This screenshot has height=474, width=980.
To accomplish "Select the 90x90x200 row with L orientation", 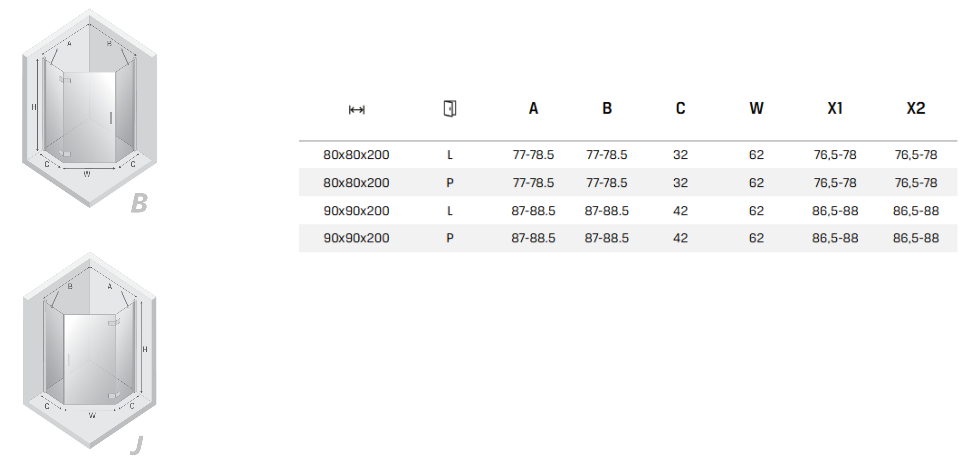I will click(628, 210).
